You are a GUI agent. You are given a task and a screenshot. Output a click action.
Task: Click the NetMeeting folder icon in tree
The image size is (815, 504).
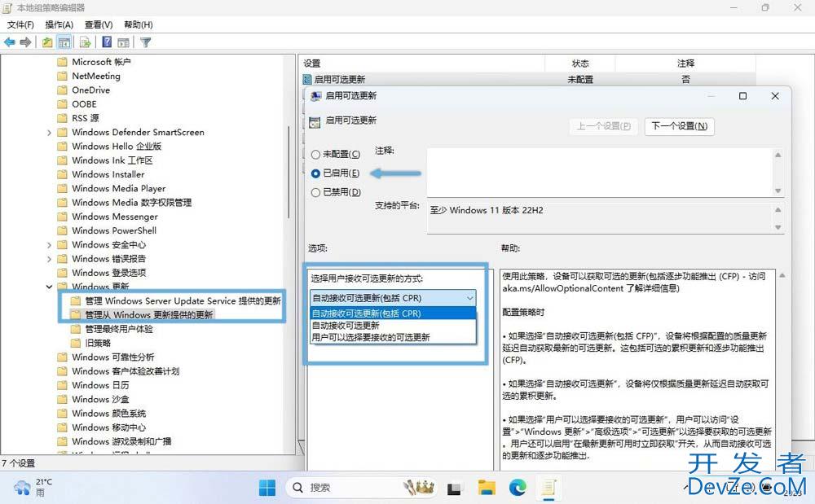click(x=63, y=76)
